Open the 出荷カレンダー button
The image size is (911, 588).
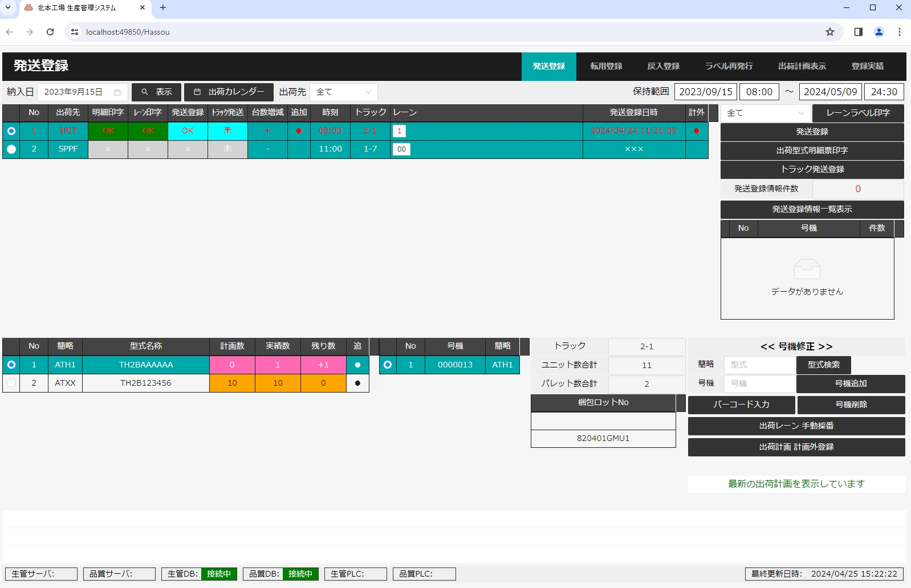229,92
